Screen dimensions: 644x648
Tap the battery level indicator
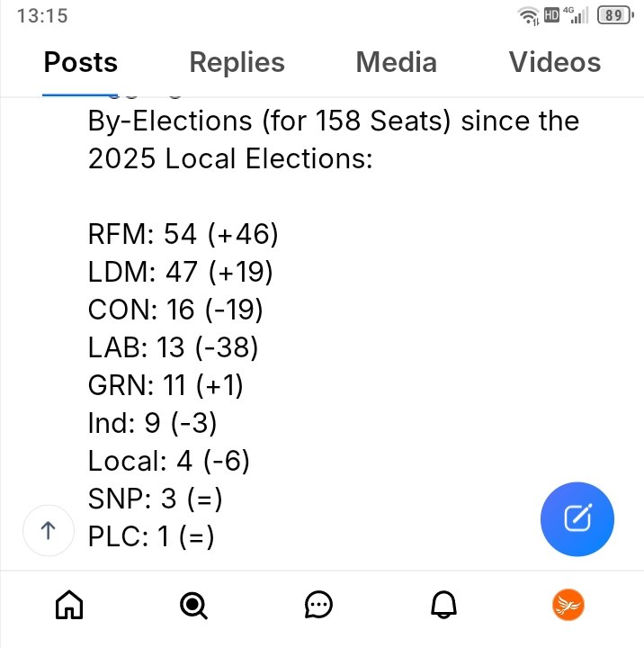(x=613, y=15)
